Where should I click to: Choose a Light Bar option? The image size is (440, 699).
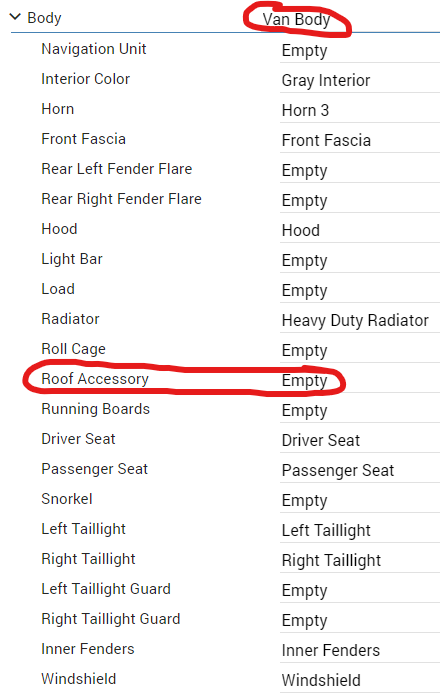[360, 260]
